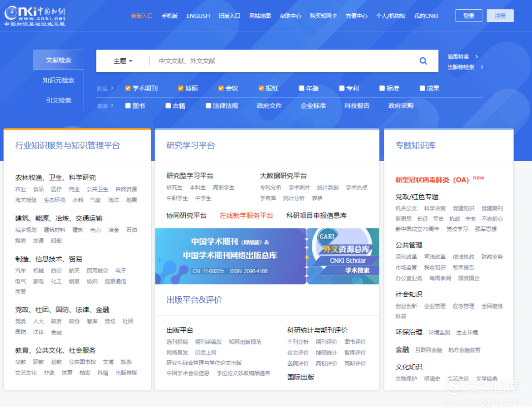The image size is (532, 419).
Task: Check the 专利 checkbox
Action: tap(342, 88)
